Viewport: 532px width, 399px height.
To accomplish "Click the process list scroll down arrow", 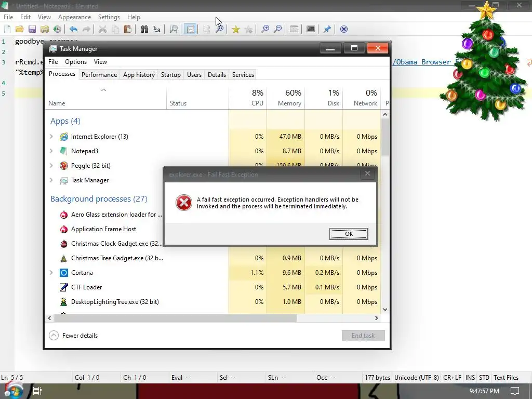I will [385, 310].
